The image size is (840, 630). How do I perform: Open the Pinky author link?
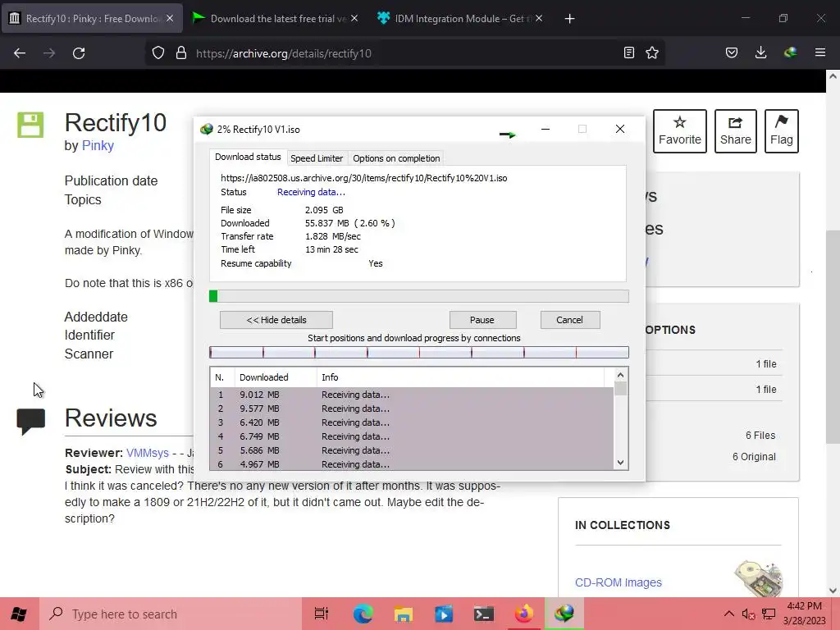coord(98,145)
